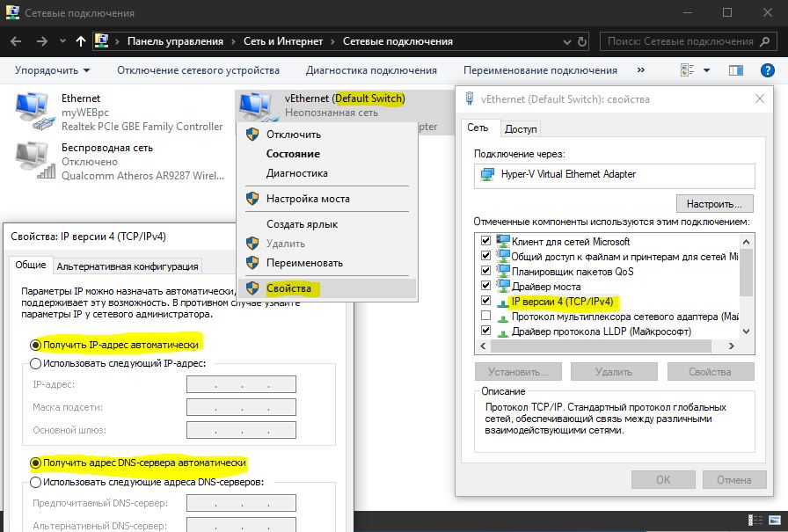This screenshot has height=532, width=788.
Task: Open Help with the question mark icon
Action: pos(768,70)
